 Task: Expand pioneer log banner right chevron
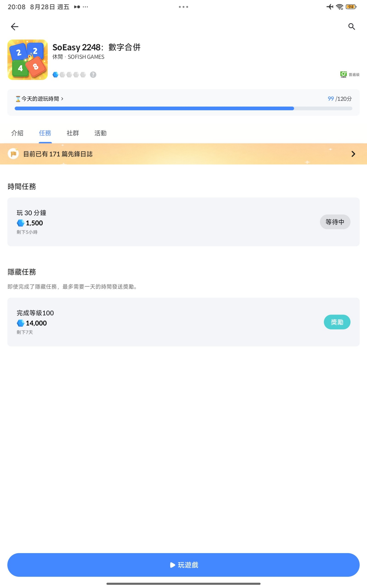[353, 154]
